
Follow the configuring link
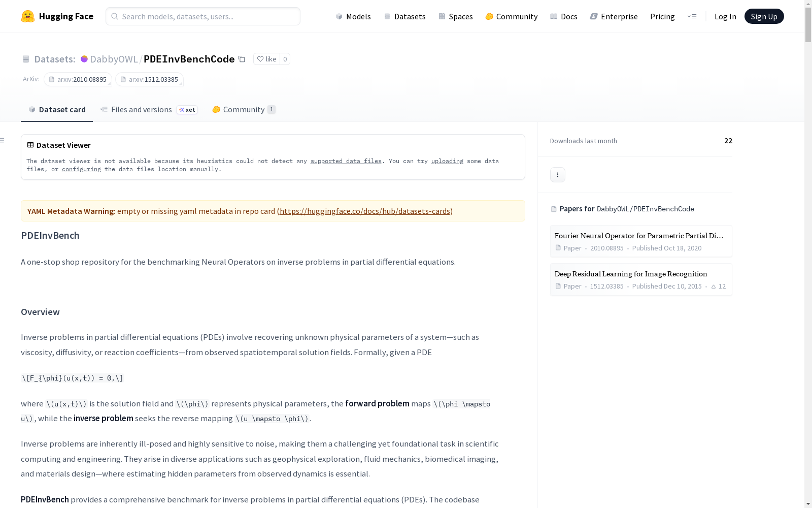tap(81, 169)
